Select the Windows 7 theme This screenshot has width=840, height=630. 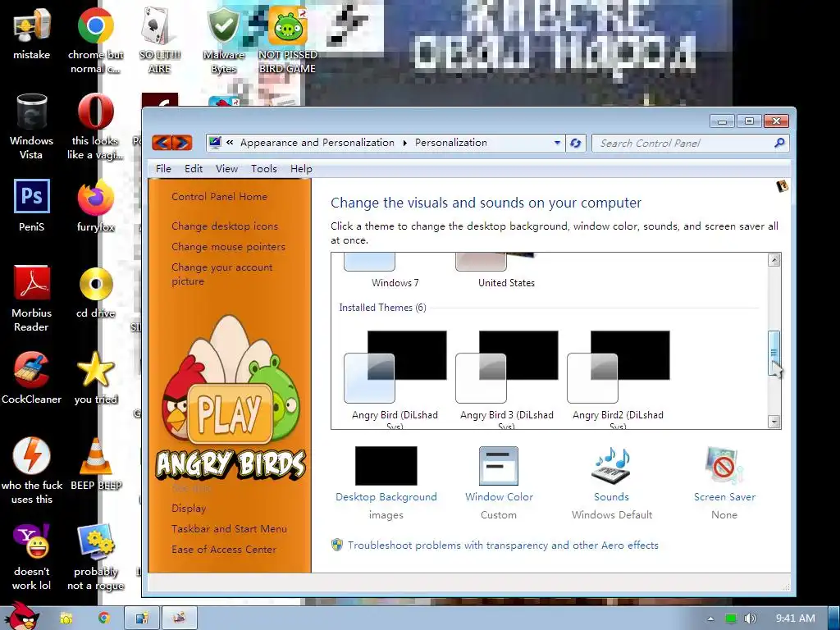[395, 272]
